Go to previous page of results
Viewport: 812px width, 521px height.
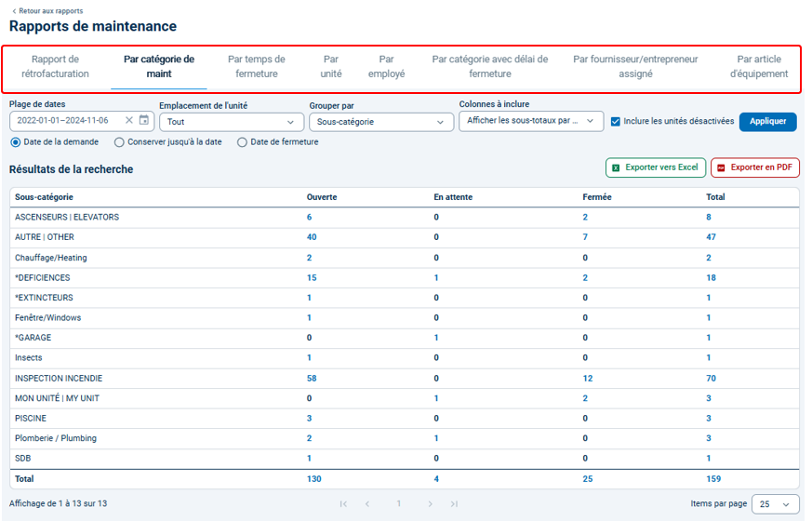[x=367, y=504]
